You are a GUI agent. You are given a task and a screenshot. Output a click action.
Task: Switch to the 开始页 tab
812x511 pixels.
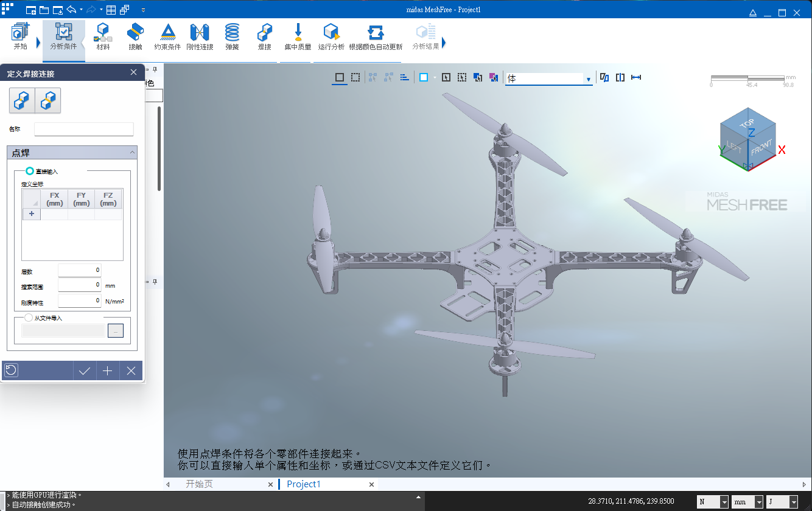[x=200, y=484]
